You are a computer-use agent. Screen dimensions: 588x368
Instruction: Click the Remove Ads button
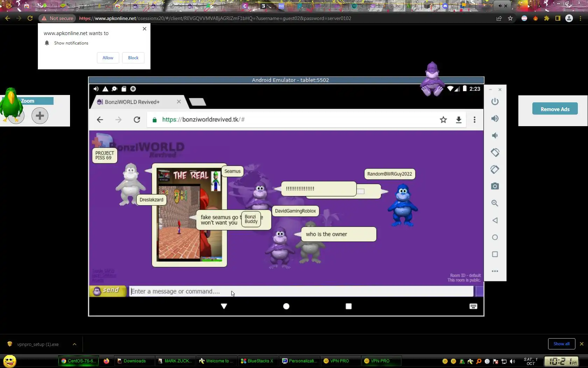(555, 109)
